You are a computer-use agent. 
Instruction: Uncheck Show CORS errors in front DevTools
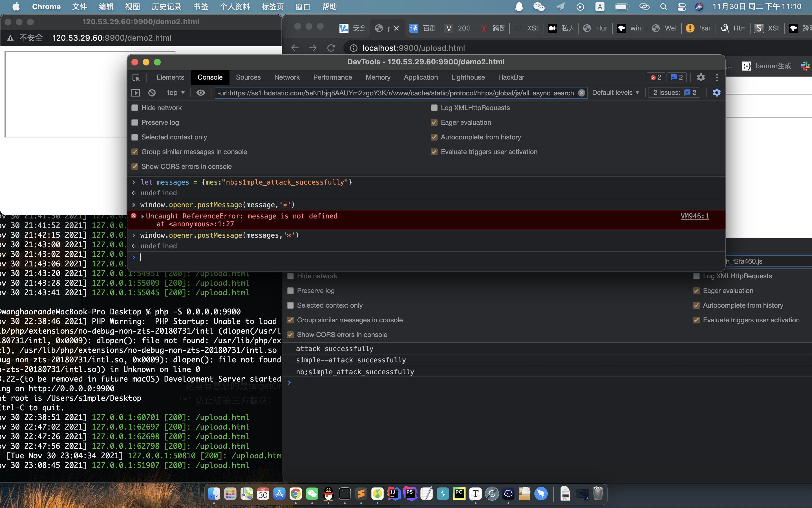click(135, 167)
